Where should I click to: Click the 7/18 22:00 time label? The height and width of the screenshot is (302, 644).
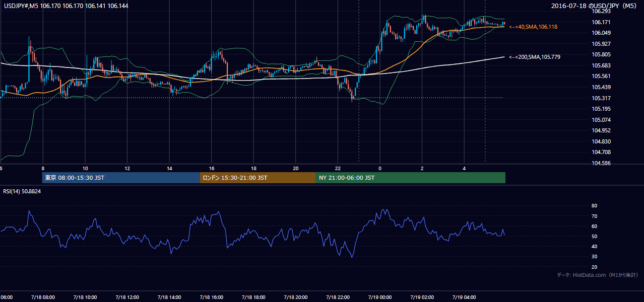click(x=338, y=297)
